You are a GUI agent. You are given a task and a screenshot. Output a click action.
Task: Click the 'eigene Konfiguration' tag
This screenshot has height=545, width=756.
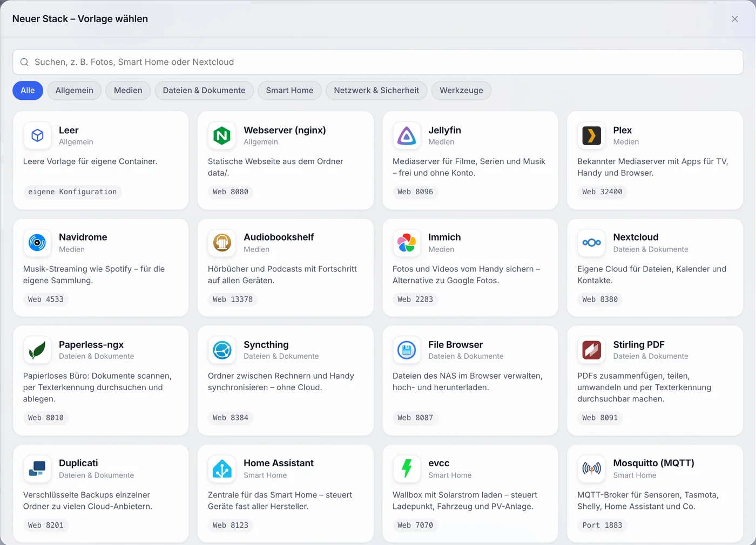pyautogui.click(x=72, y=192)
